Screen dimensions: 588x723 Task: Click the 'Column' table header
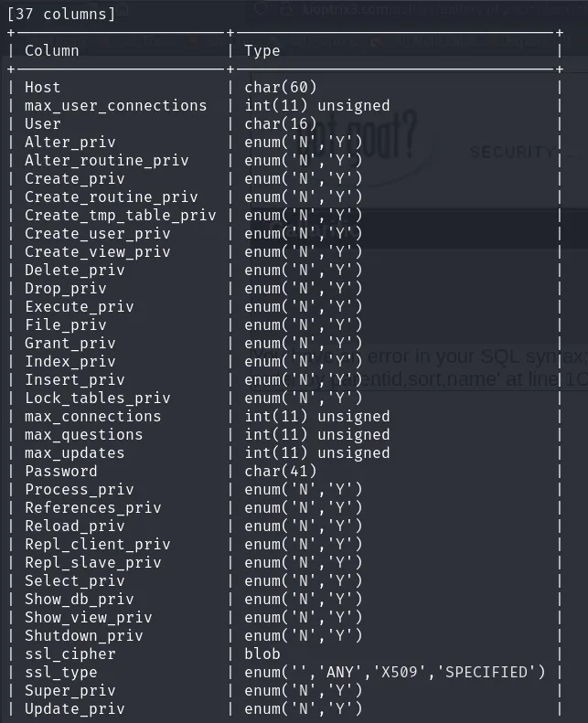[x=51, y=50]
